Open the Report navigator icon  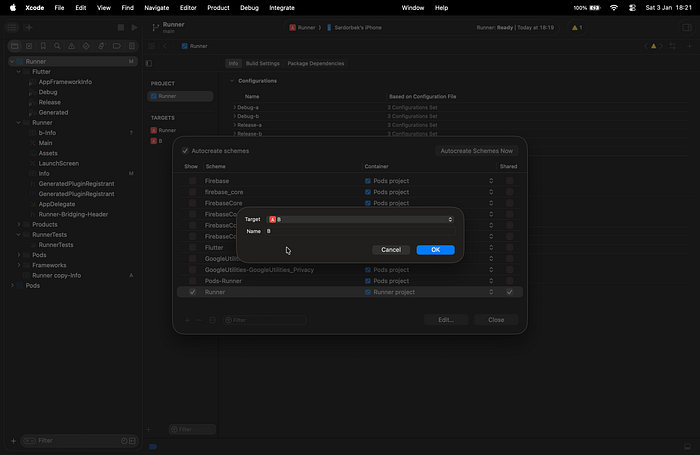(132, 46)
